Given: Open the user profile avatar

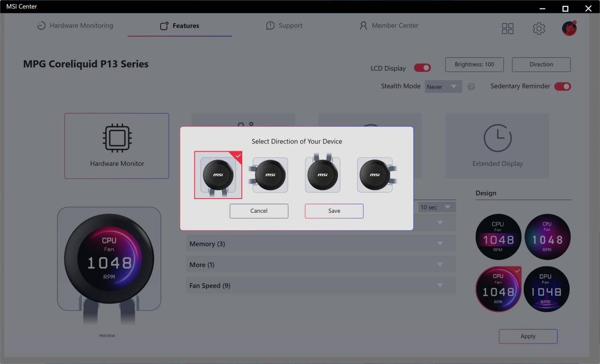Looking at the screenshot, I should click(569, 28).
